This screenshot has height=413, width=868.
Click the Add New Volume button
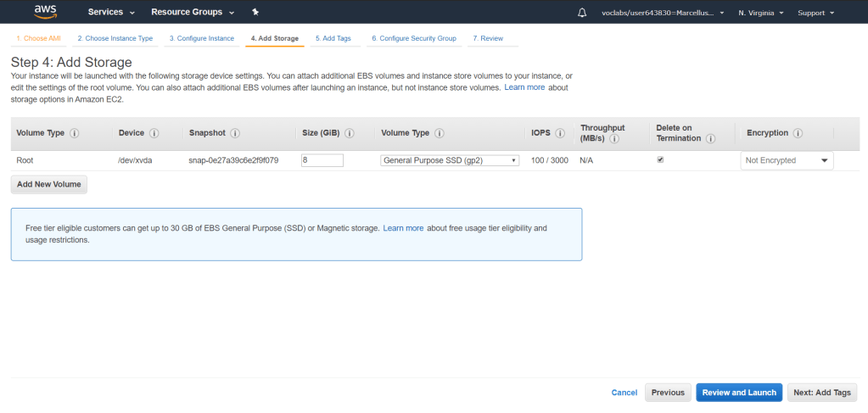pos(49,184)
